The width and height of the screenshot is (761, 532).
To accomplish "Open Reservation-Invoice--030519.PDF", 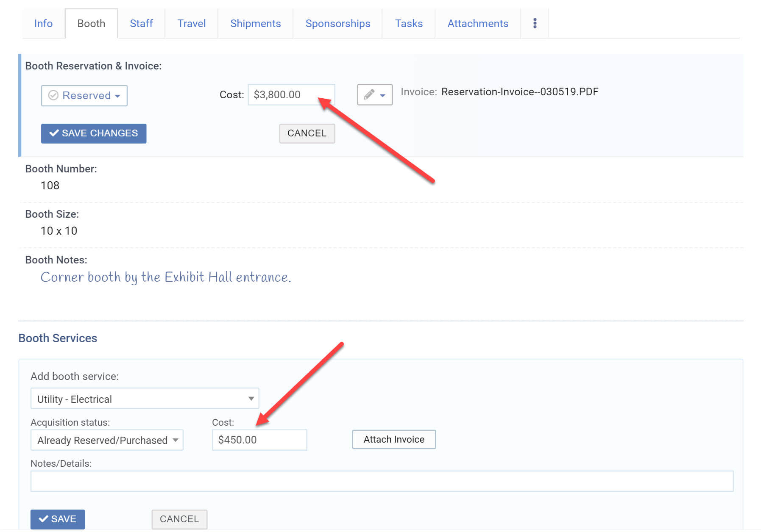I will click(x=520, y=91).
